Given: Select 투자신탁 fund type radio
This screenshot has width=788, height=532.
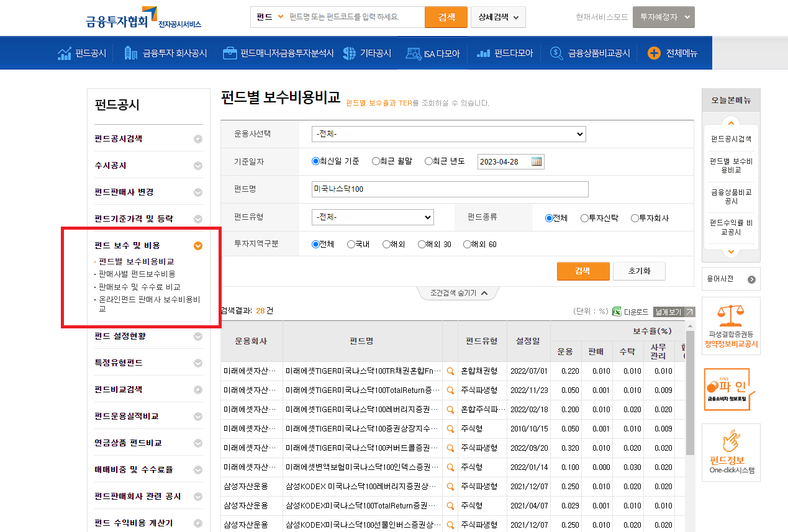Looking at the screenshot, I should [584, 219].
